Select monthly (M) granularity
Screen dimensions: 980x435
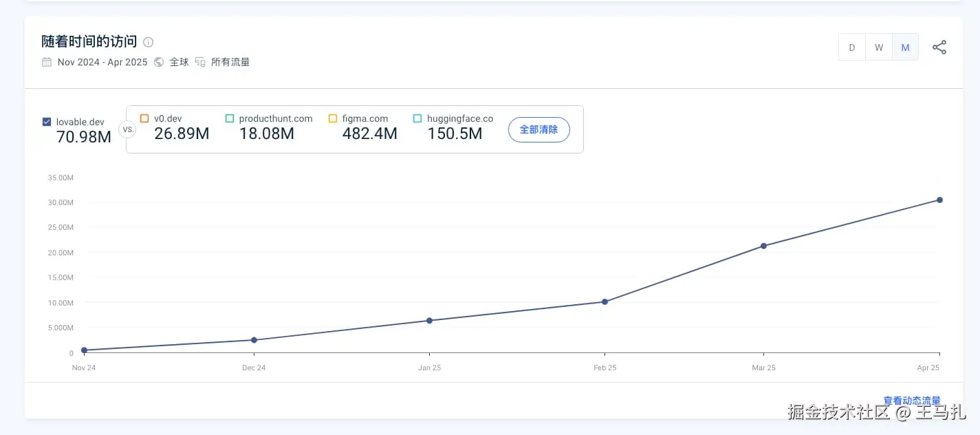pyautogui.click(x=905, y=47)
